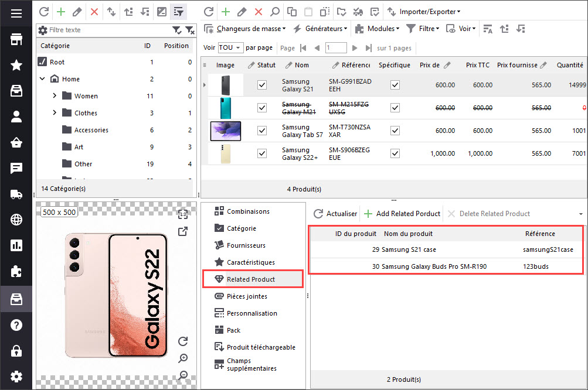588x390 pixels.
Task: Expand the Women category node
Action: click(55, 95)
